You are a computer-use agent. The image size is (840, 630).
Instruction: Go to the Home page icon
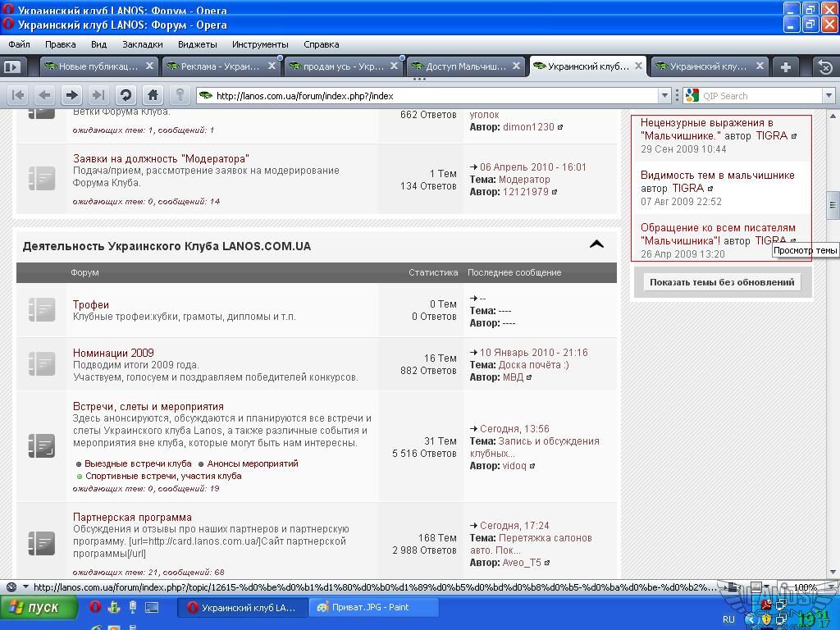point(153,95)
